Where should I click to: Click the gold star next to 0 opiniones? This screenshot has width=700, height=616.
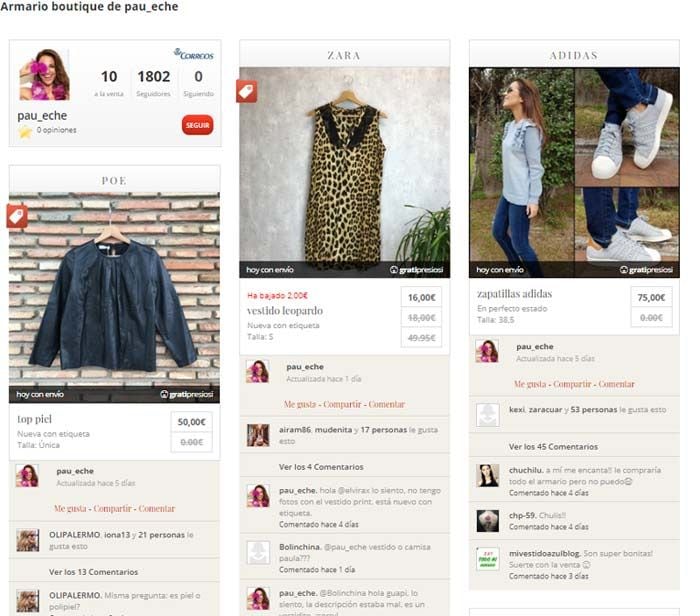[25, 131]
